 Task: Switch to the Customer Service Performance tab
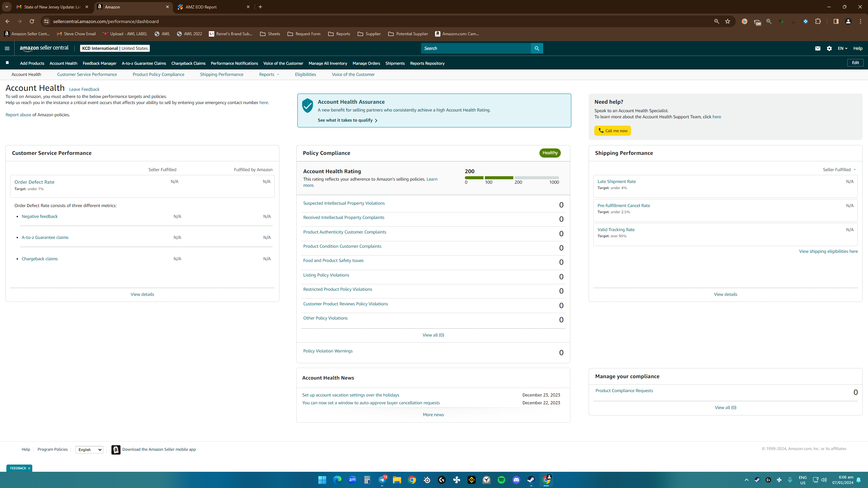click(87, 75)
